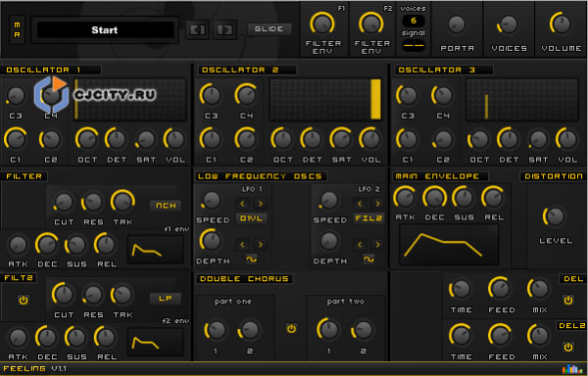Click the Oscillator 1 waveform grid display
The height and width of the screenshot is (376, 588).
point(130,99)
